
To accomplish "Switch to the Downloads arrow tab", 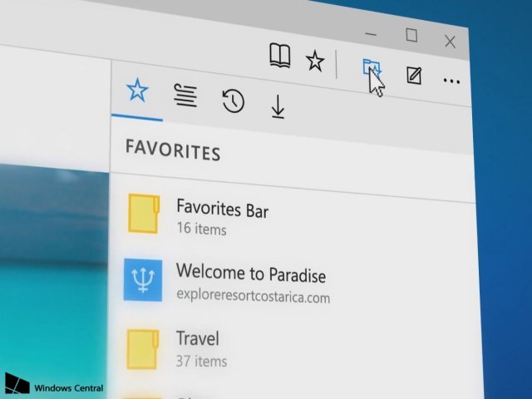I will pyautogui.click(x=278, y=107).
